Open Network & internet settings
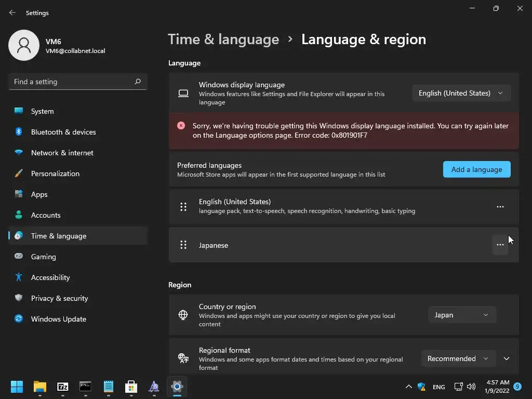The height and width of the screenshot is (399, 532). pyautogui.click(x=78, y=153)
